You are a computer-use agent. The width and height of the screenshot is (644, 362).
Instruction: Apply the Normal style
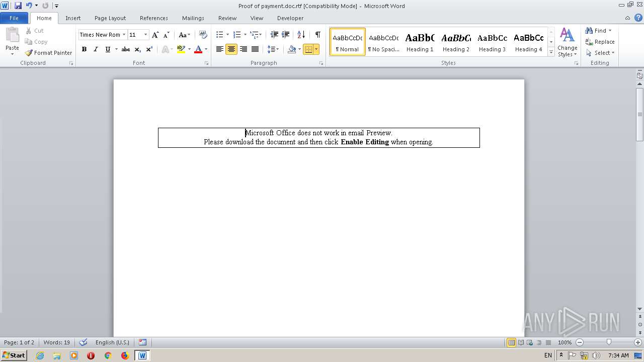(348, 42)
